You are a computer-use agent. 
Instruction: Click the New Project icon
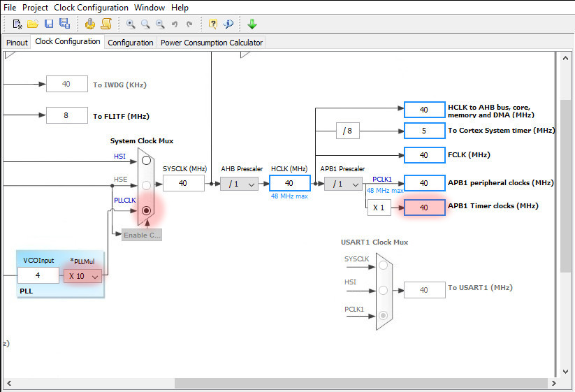(x=17, y=24)
